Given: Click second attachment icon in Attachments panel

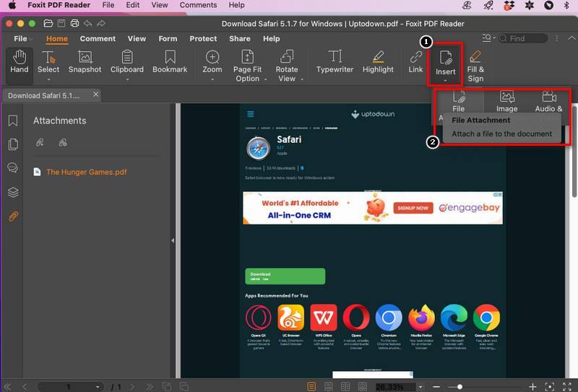Looking at the screenshot, I should pyautogui.click(x=63, y=143).
